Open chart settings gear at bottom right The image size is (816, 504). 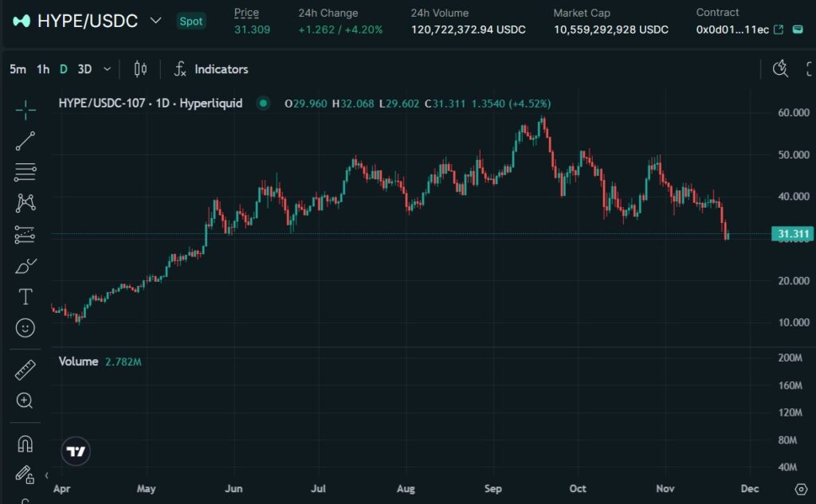[x=801, y=488]
